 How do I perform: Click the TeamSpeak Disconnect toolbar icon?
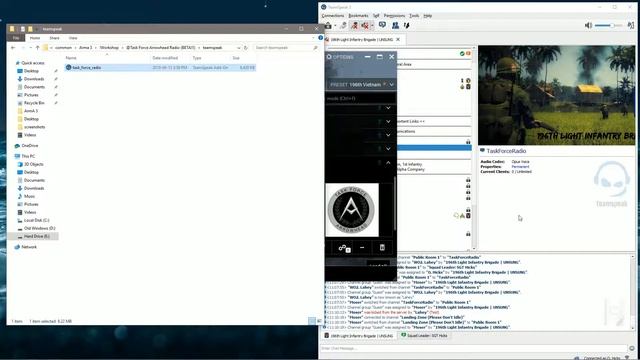click(343, 26)
